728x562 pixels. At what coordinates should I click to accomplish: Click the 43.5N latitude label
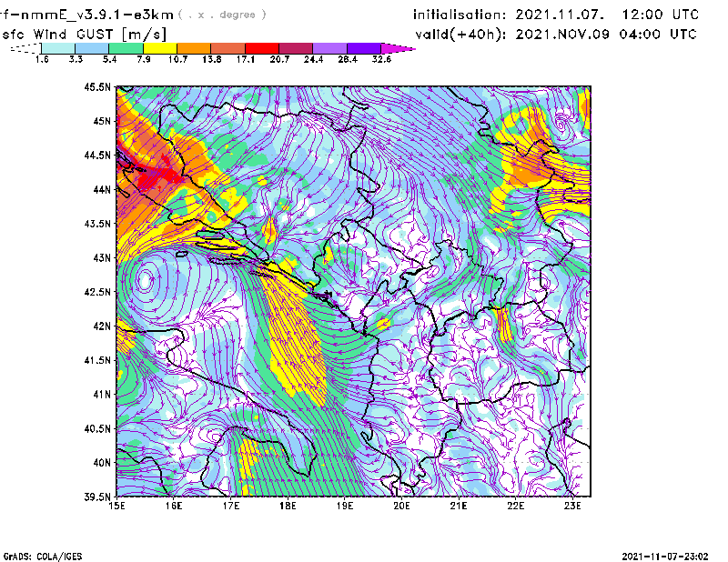click(97, 224)
